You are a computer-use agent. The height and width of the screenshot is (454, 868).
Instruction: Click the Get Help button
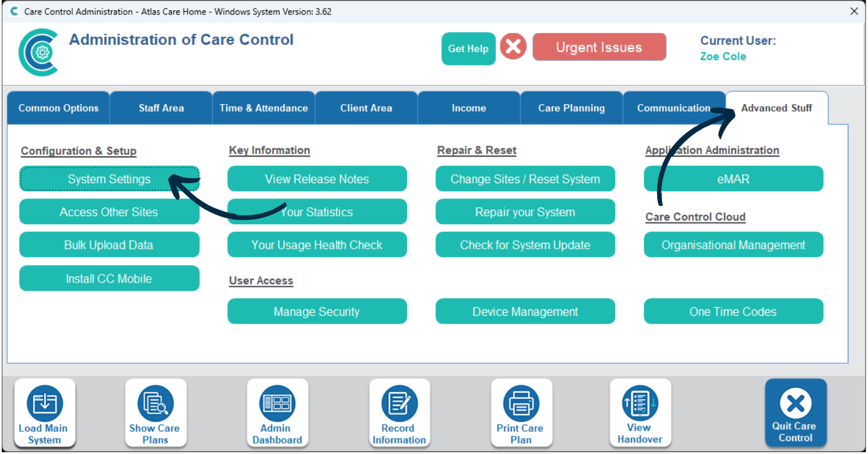468,49
